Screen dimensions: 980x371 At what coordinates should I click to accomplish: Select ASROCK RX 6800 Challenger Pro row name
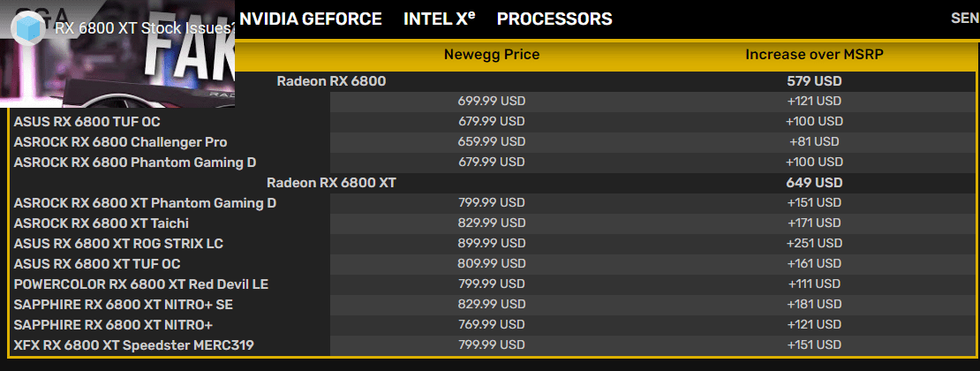121,142
